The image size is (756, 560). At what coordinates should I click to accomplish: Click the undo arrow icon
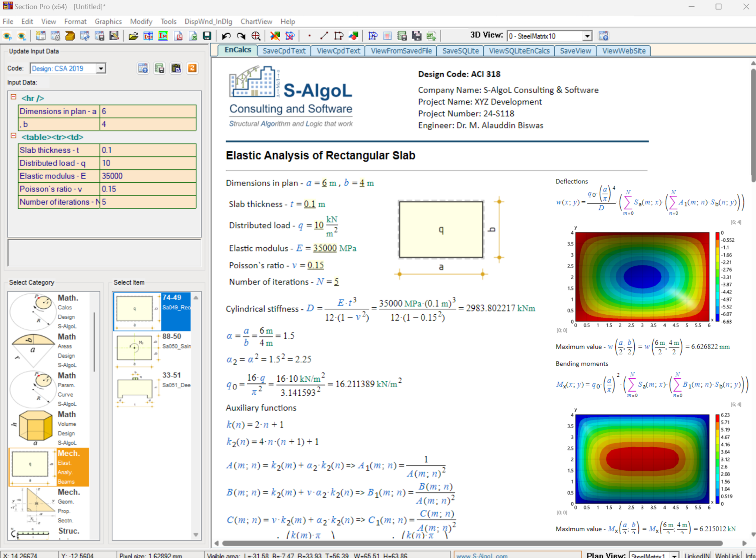[x=226, y=36]
